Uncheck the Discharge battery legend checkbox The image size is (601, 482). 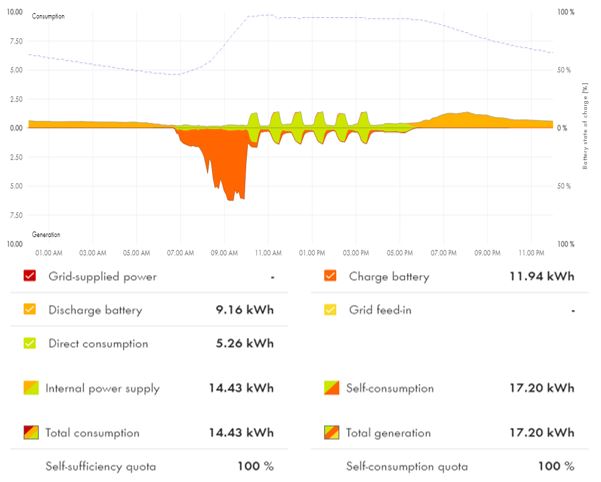pos(31,310)
